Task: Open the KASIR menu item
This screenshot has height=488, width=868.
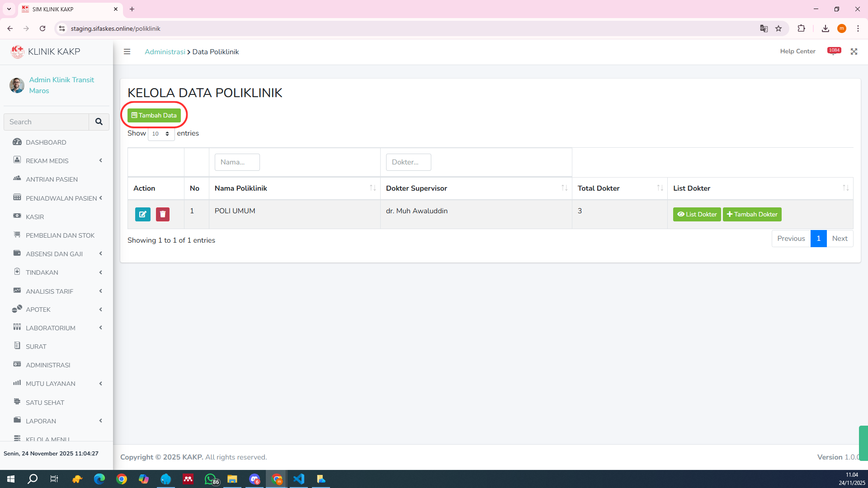Action: click(35, 217)
